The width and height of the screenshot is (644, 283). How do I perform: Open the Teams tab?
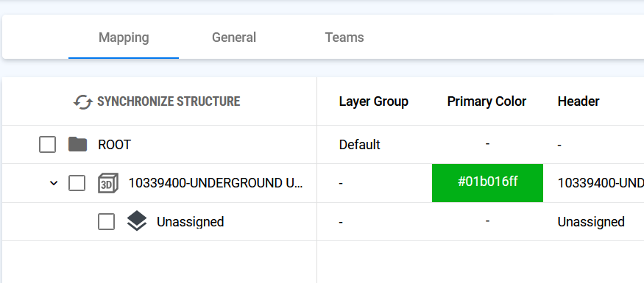click(344, 37)
